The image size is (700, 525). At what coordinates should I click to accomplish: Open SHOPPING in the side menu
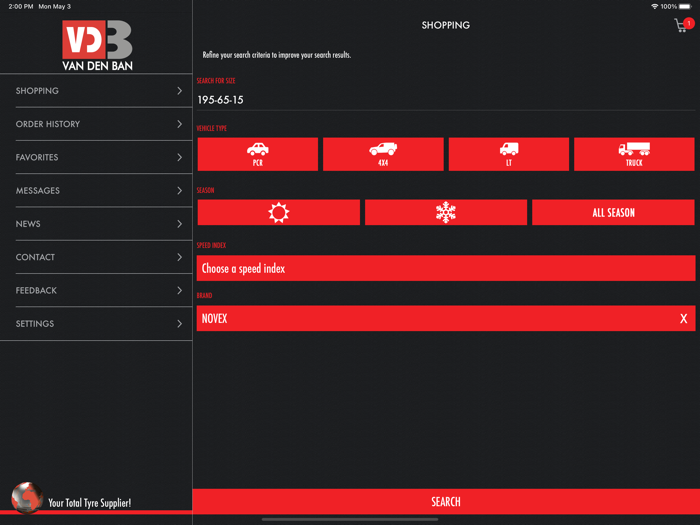(96, 91)
